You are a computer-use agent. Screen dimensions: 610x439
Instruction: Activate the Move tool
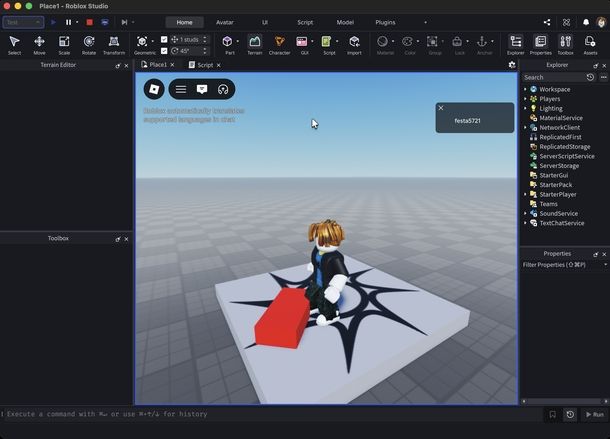(x=39, y=45)
